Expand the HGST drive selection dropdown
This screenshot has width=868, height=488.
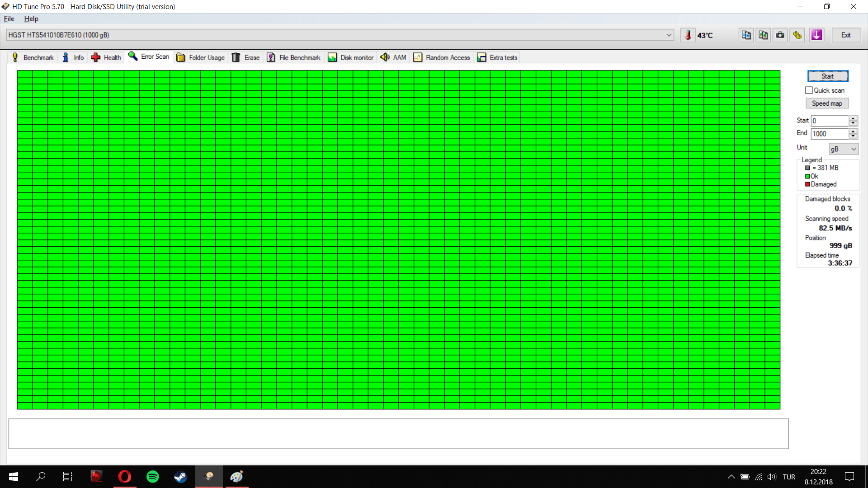pos(669,35)
